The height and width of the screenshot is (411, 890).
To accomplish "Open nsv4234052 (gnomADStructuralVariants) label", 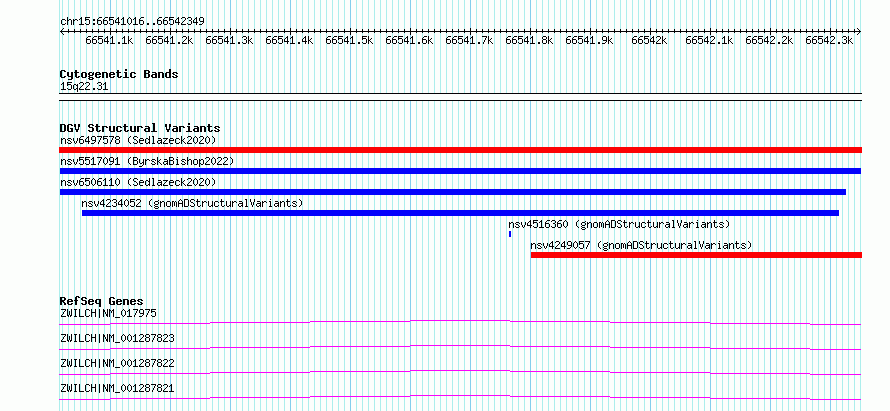I will pyautogui.click(x=192, y=203).
